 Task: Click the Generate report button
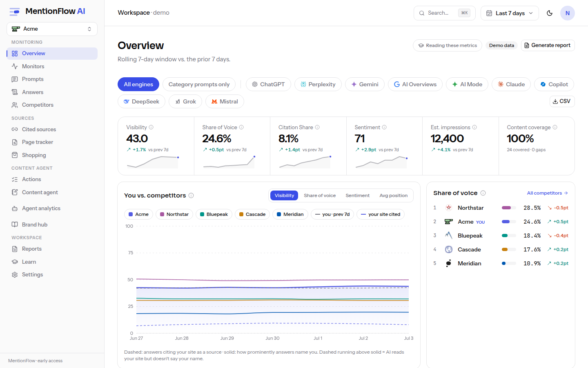548,45
